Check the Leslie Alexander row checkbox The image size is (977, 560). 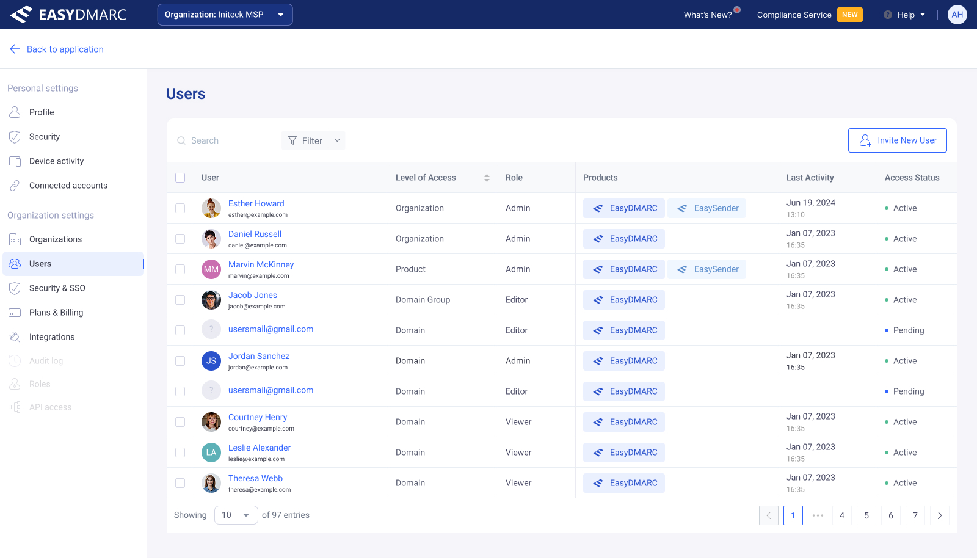pos(180,453)
